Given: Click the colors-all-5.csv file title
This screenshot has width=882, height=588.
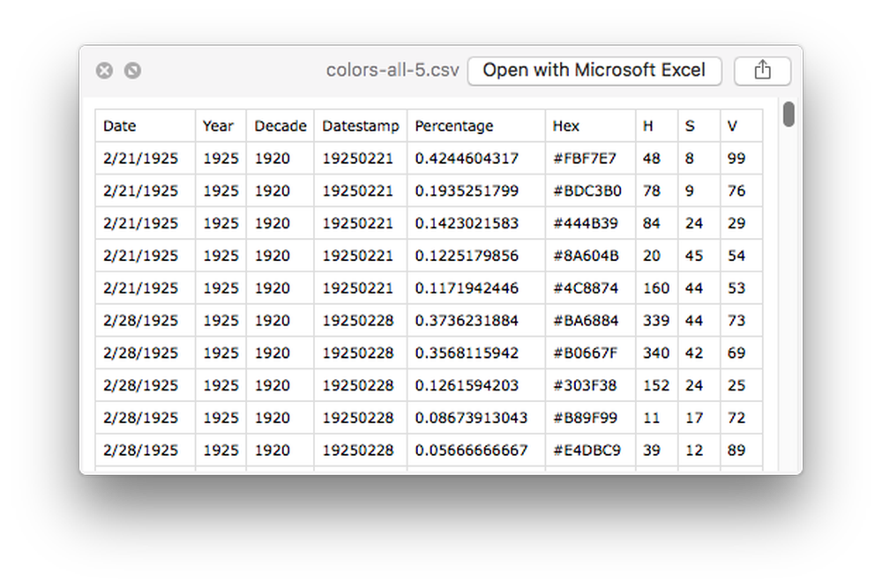Looking at the screenshot, I should tap(392, 71).
